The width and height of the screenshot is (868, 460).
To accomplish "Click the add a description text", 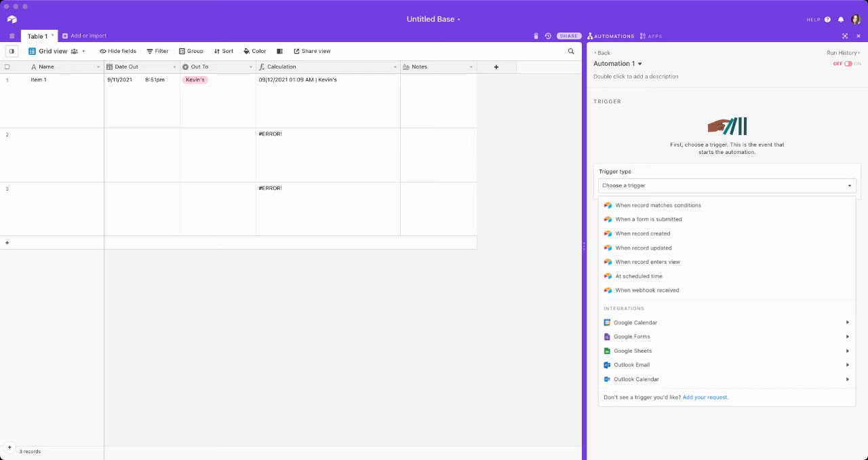I will [x=635, y=77].
